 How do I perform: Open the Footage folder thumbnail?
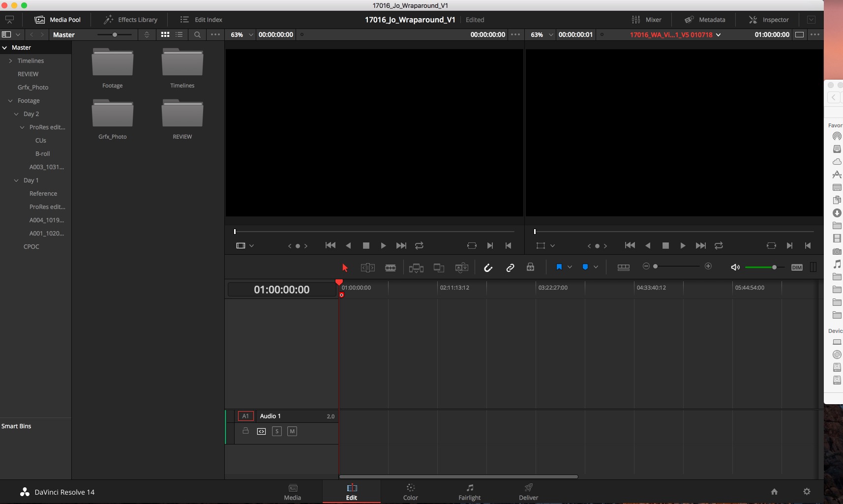click(113, 62)
